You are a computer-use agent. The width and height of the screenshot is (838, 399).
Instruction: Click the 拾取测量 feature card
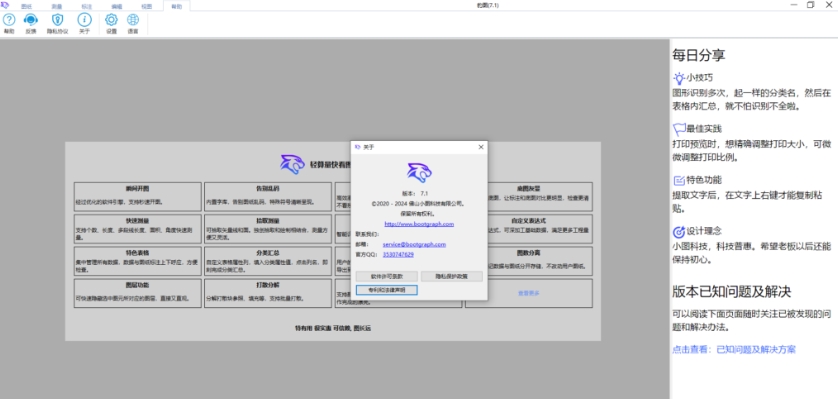pyautogui.click(x=268, y=229)
